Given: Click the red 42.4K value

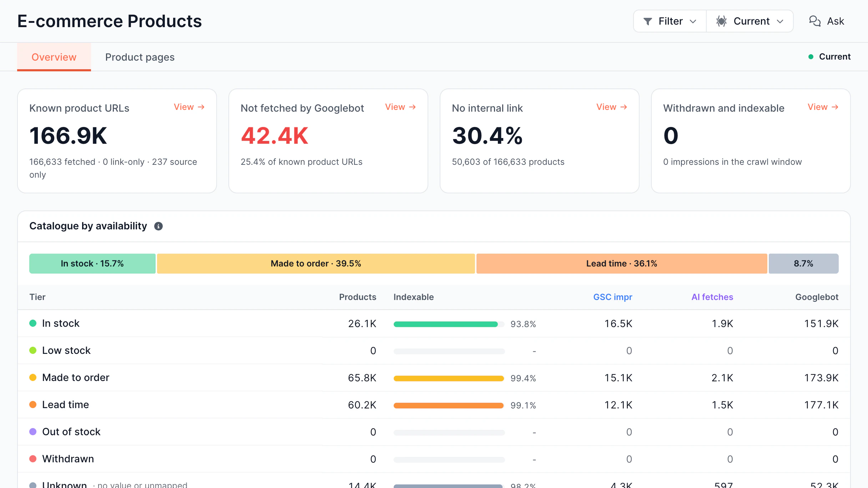Looking at the screenshot, I should (274, 136).
